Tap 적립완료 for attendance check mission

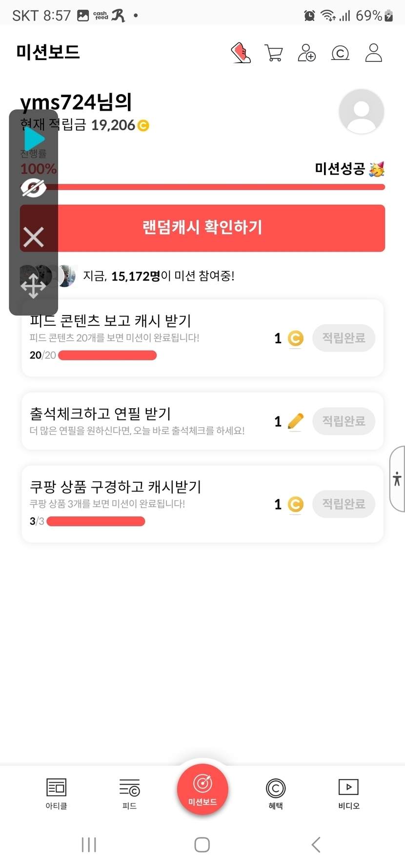pos(344,421)
